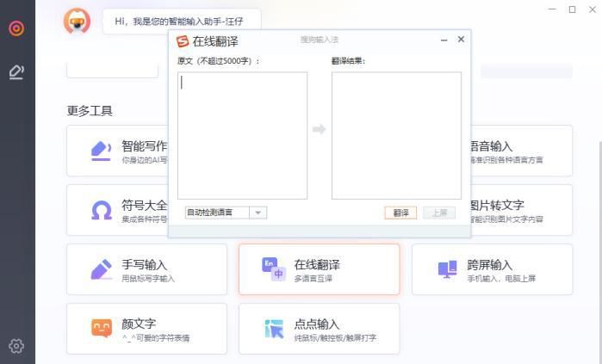Click inside the 翻译结果 output box
Viewport: 602px width, 364px height.
(397, 135)
